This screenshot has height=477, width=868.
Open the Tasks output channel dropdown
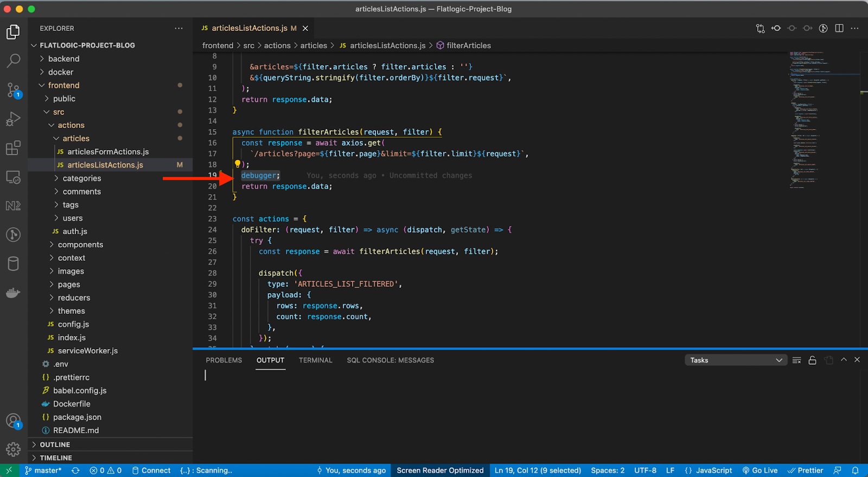click(735, 360)
